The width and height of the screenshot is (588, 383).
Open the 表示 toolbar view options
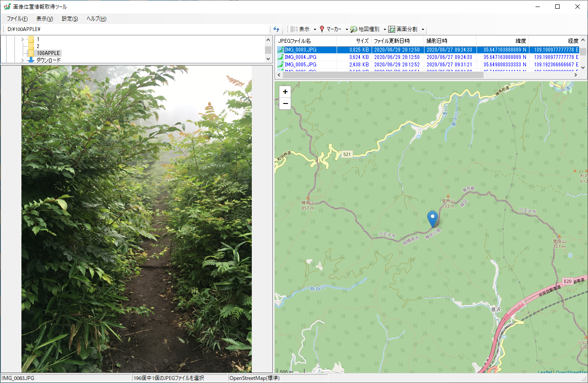(300, 29)
